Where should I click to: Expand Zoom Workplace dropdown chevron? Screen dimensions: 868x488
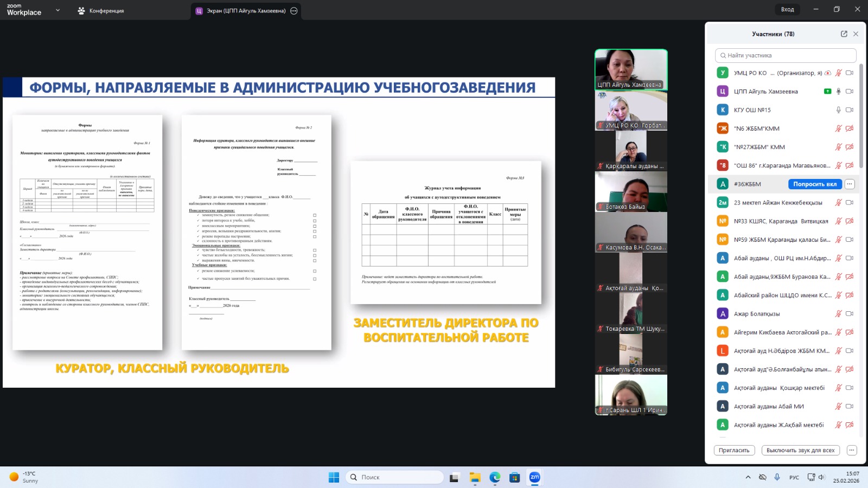coord(58,10)
